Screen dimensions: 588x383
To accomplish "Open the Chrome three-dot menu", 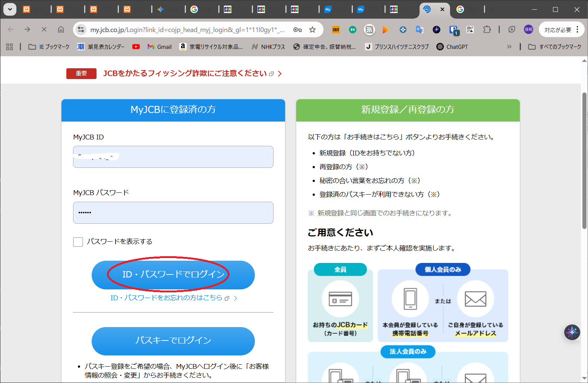I will click(577, 29).
